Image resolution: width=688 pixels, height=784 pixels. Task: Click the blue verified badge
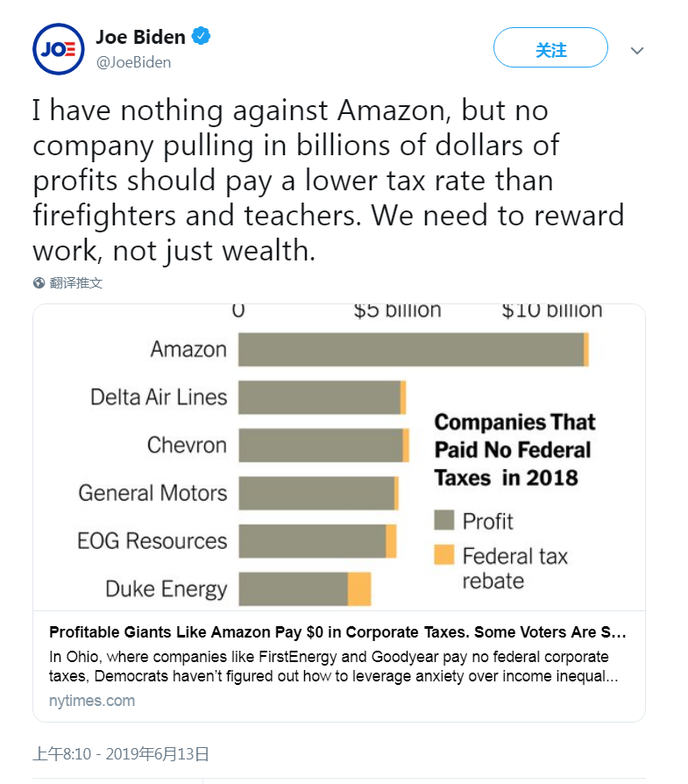tap(202, 37)
